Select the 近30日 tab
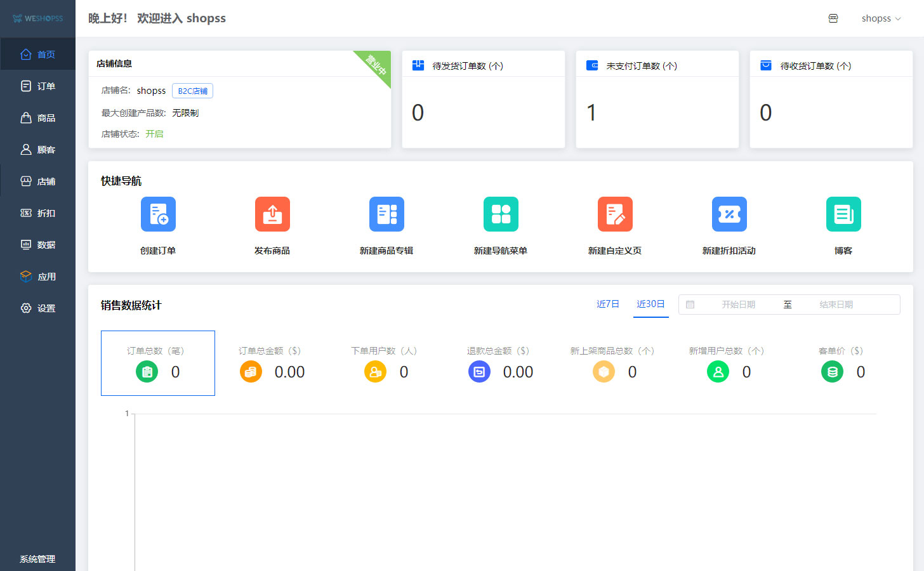 (650, 305)
